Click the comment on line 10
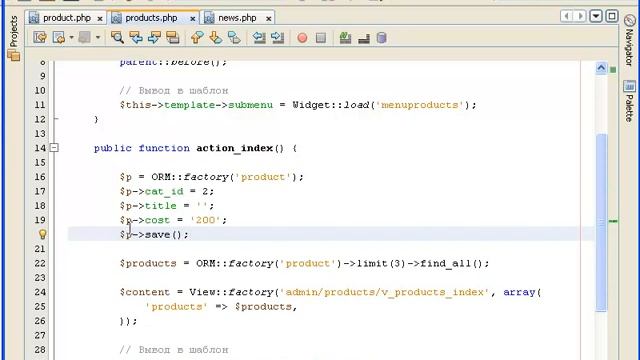Viewport: 640px width, 360px height. (174, 91)
